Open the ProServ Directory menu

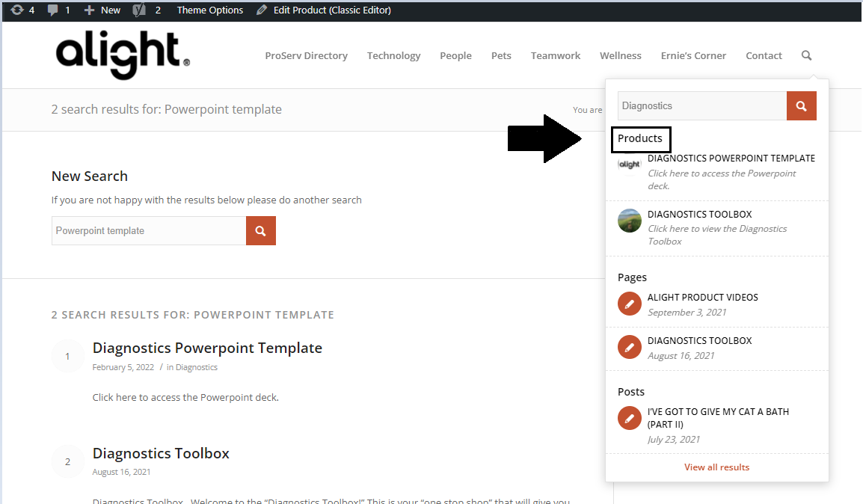click(306, 55)
